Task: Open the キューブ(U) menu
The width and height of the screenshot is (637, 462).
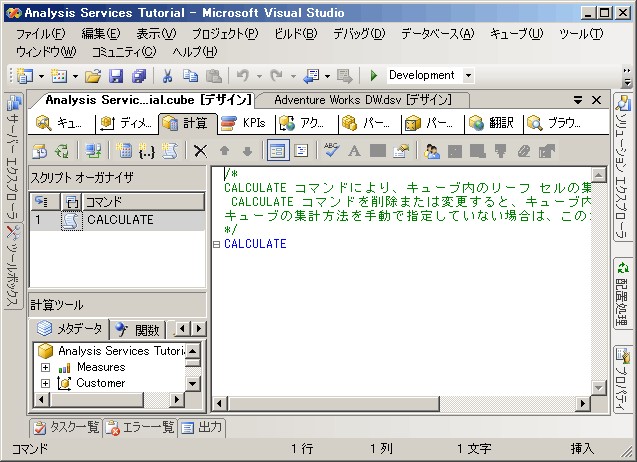Action: click(x=516, y=34)
